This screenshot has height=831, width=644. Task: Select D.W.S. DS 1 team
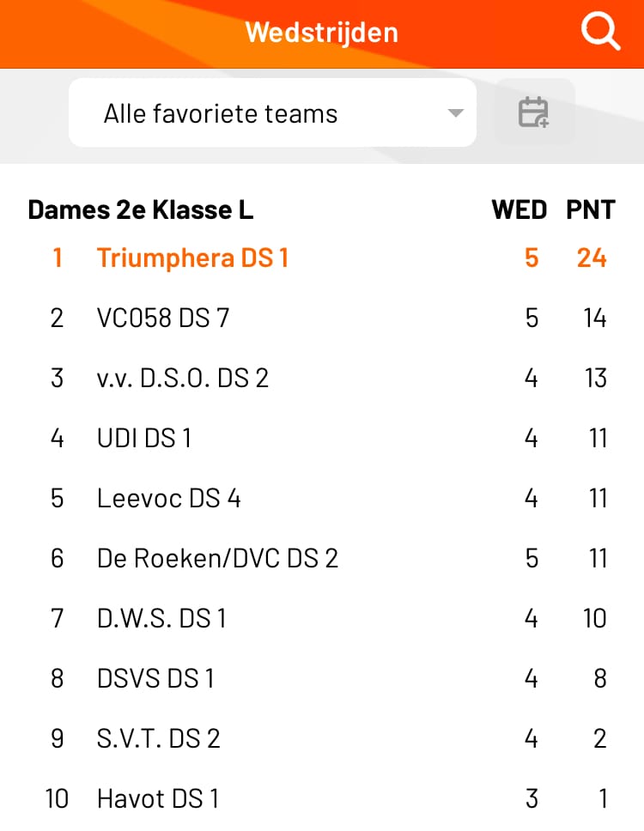click(322, 618)
